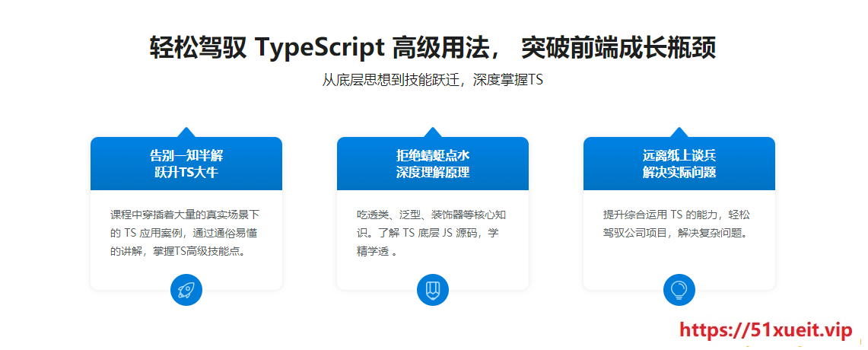Click the 跃升TS大牛 header text
The width and height of the screenshot is (868, 350).
pos(186,173)
